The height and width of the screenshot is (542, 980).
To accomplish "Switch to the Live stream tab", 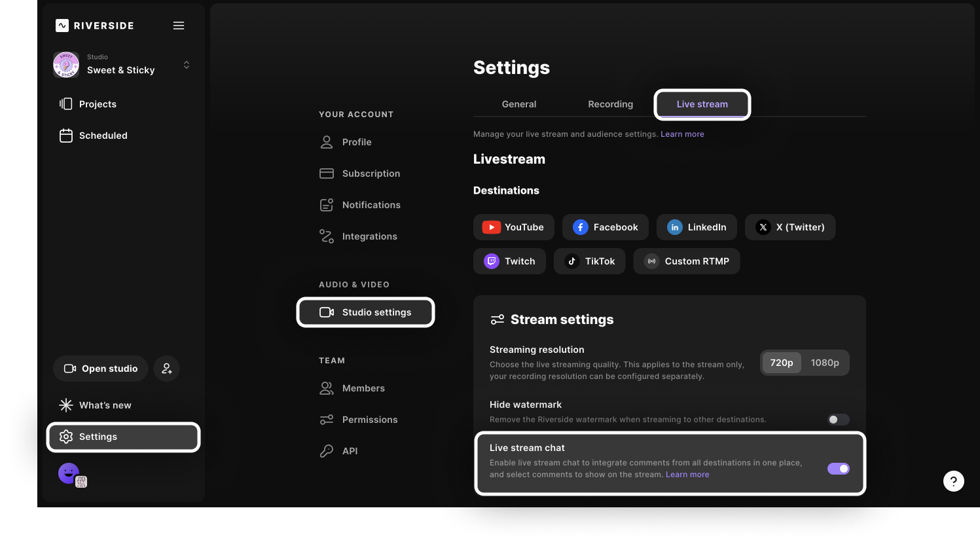I will point(702,104).
